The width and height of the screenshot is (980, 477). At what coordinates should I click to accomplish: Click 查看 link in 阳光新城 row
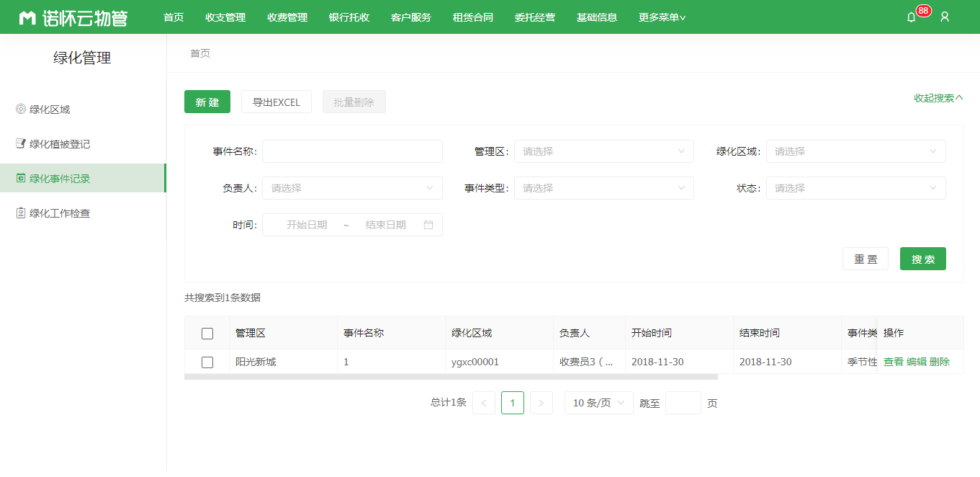[894, 362]
